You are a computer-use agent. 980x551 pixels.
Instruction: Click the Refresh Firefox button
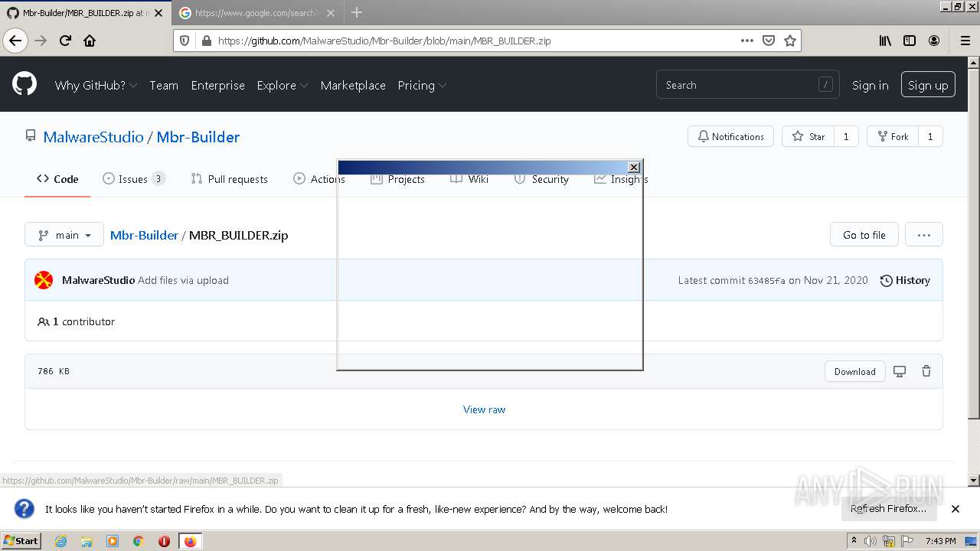click(x=888, y=509)
